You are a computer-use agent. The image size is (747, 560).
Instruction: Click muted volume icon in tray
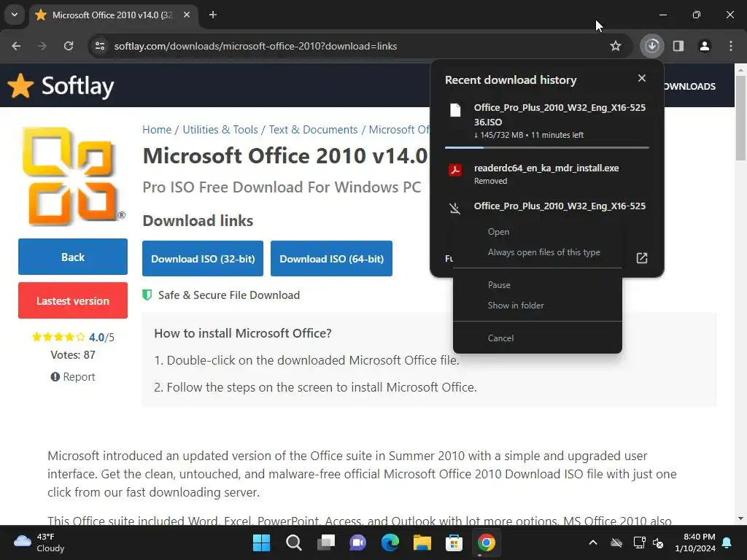659,542
